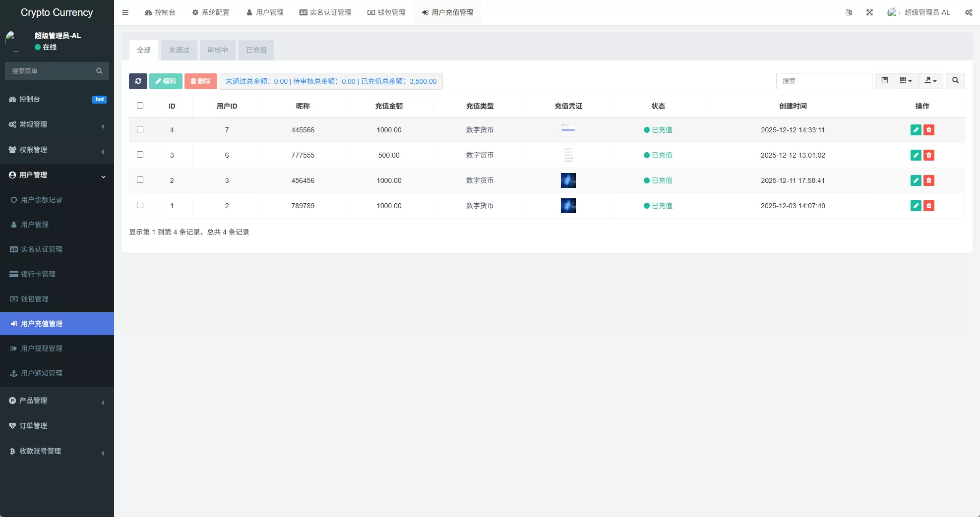
Task: Click the hamburger sidebar toggle icon
Action: 125,12
